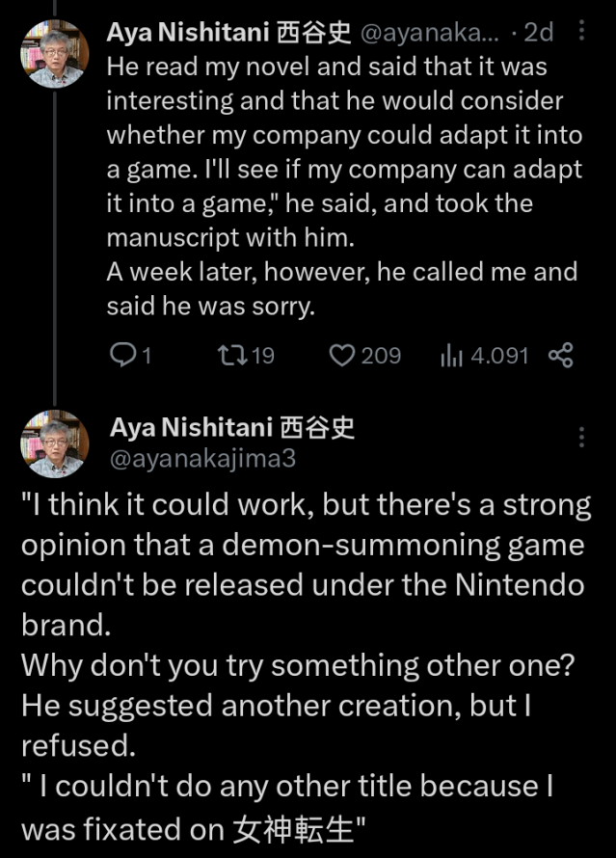
Task: Tap the 209 likes count
Action: point(381,356)
